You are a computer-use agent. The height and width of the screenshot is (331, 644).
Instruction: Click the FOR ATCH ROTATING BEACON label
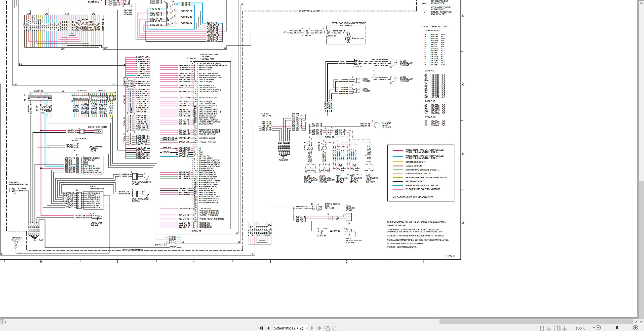tap(18, 183)
